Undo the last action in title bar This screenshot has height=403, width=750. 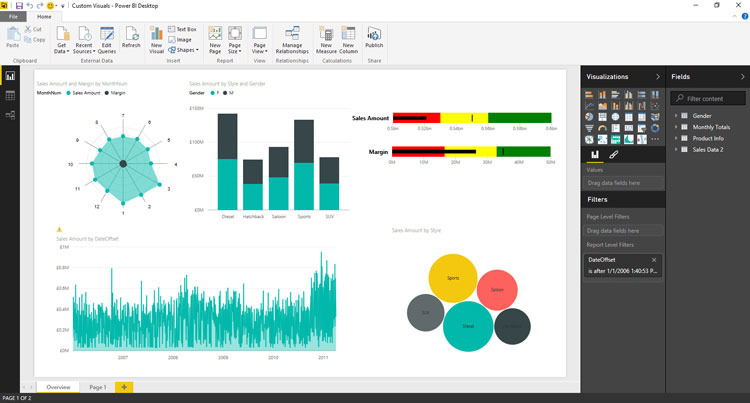(30, 6)
